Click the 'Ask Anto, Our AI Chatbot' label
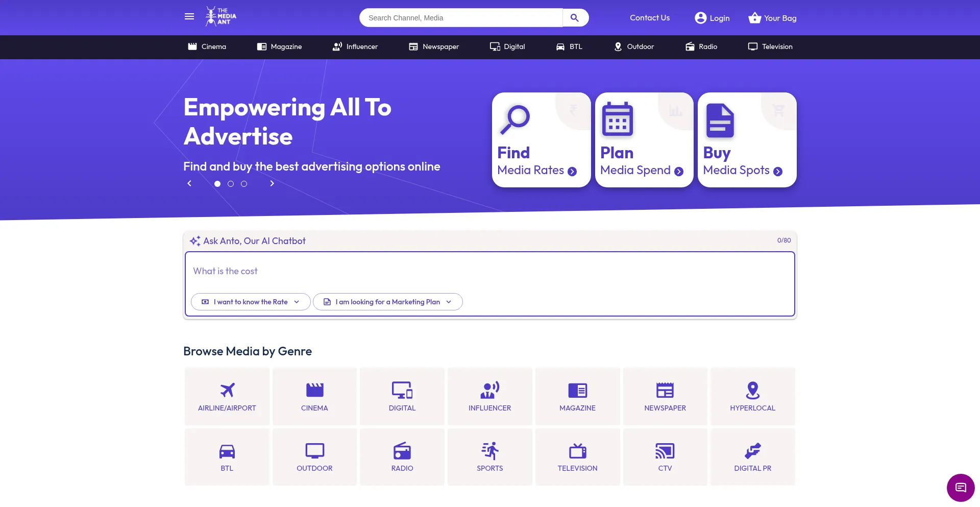The width and height of the screenshot is (980, 507). pyautogui.click(x=254, y=241)
